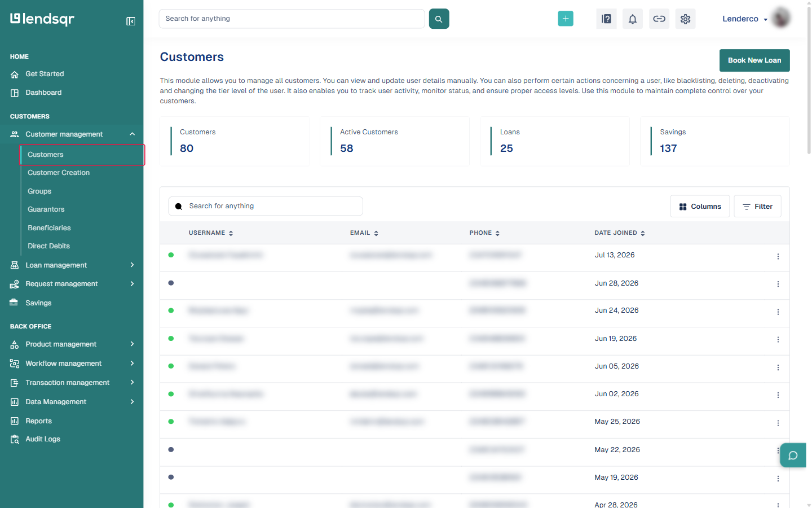Click the Active Customers stat card

395,141
